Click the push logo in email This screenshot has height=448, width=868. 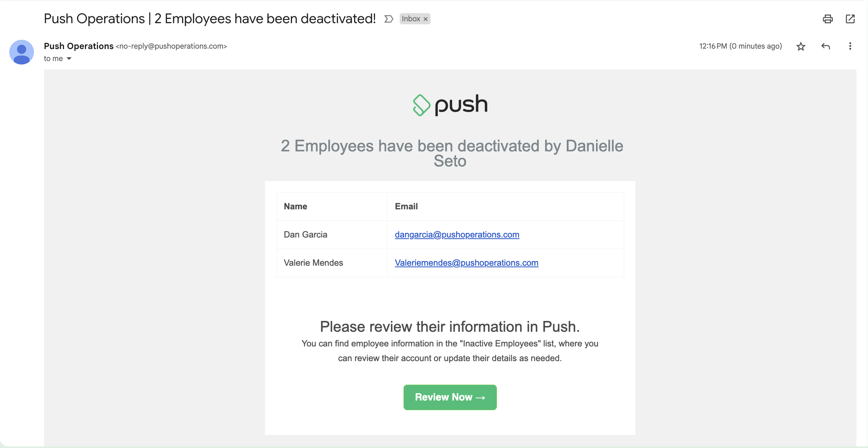450,105
